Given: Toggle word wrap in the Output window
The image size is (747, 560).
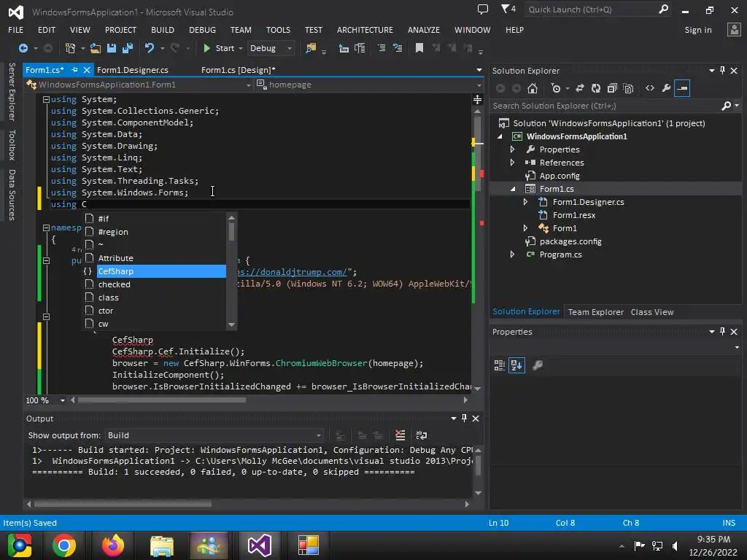Looking at the screenshot, I should coord(422,435).
